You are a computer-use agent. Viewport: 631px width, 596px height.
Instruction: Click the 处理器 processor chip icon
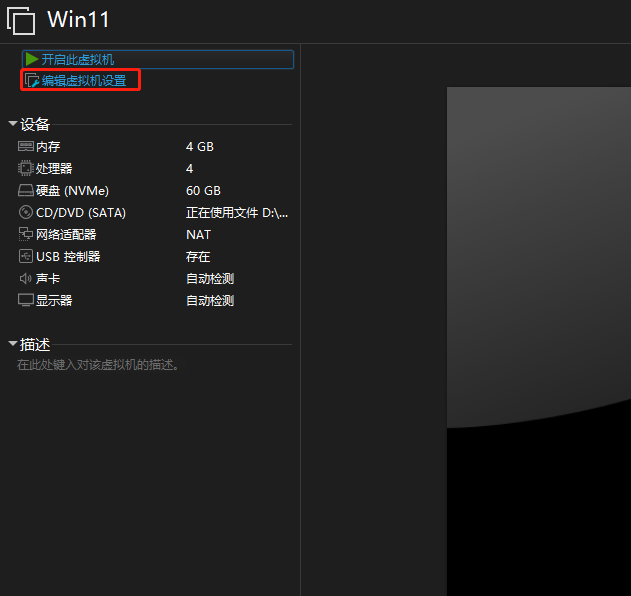[x=26, y=169]
